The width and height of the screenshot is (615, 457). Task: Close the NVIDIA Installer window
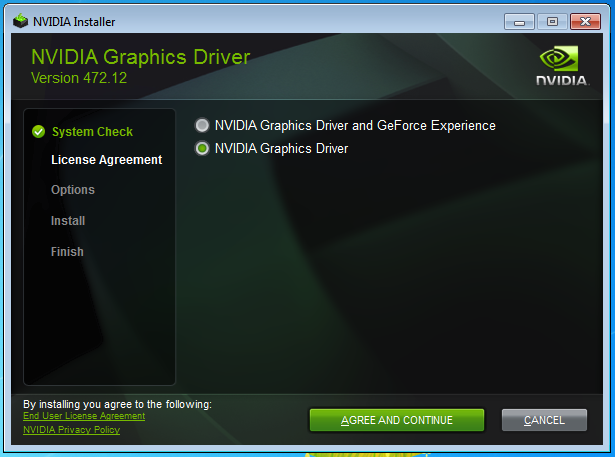[x=585, y=22]
